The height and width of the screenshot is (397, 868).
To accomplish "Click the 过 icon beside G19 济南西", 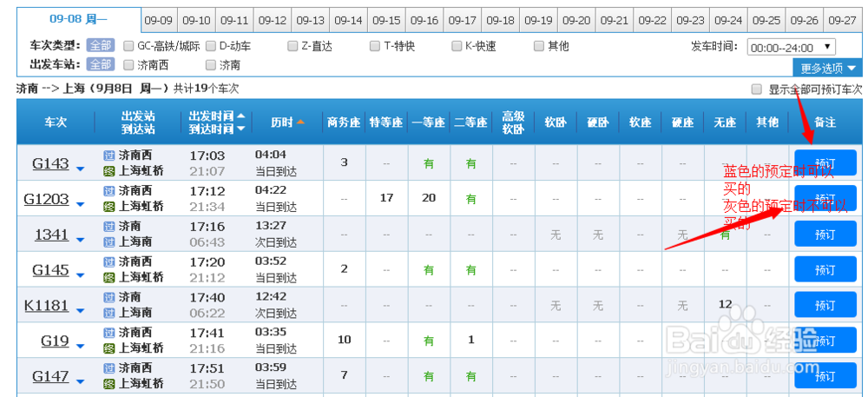I will 109,333.
